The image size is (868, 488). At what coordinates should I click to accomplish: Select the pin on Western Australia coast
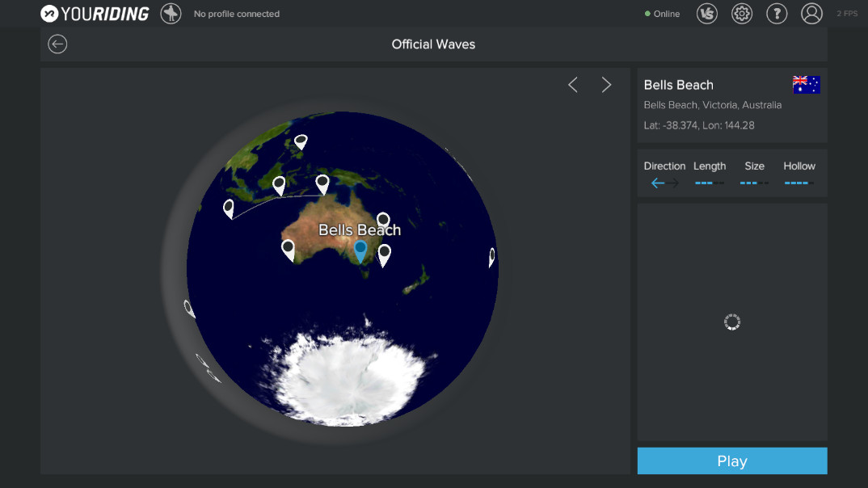(x=288, y=249)
